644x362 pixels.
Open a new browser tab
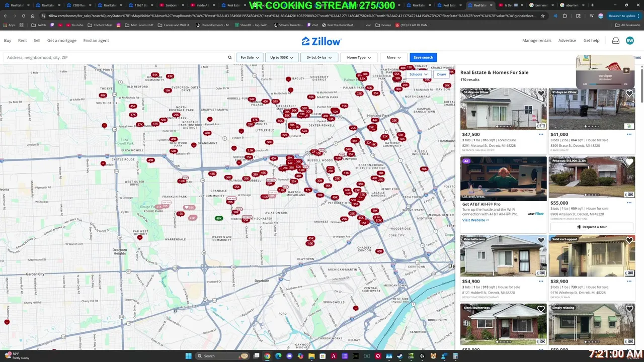pyautogui.click(x=592, y=5)
